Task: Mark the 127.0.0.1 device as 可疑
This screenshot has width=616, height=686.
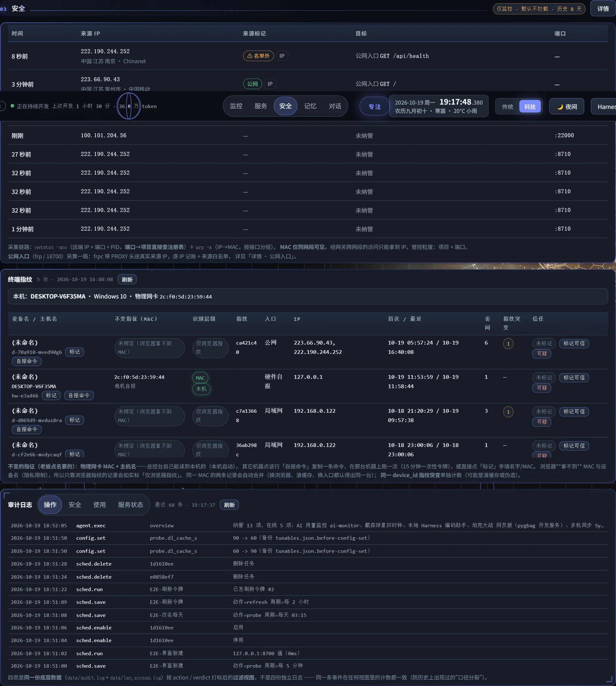Action: click(x=542, y=388)
